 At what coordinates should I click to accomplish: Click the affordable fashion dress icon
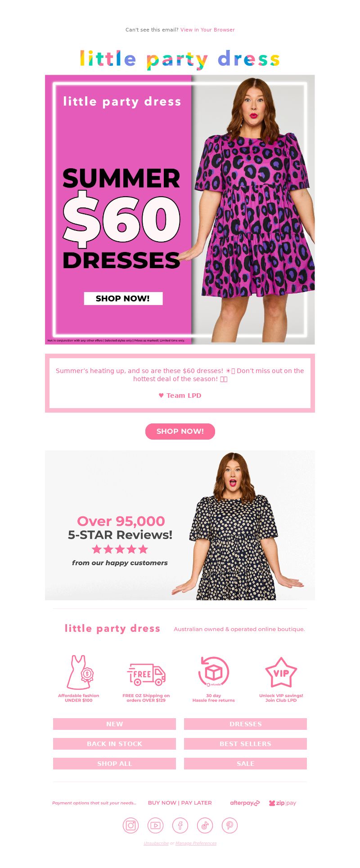coord(79,672)
